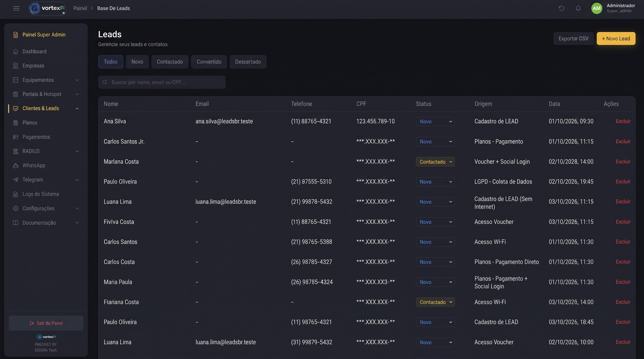This screenshot has height=359, width=644.
Task: Click the Data column header
Action: pos(554,104)
